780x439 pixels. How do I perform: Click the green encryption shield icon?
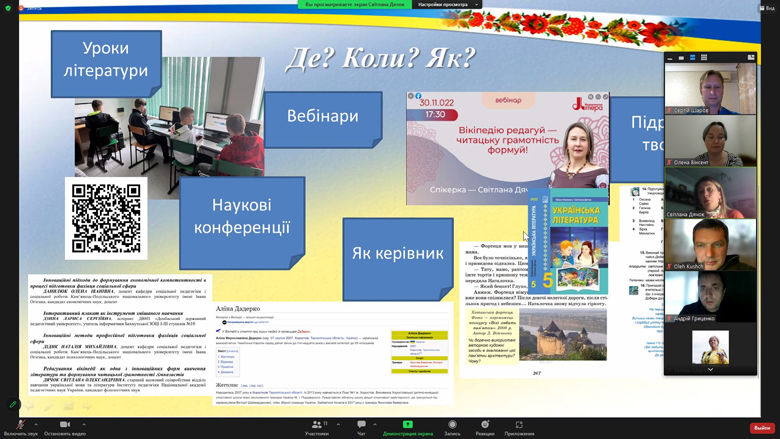pos(8,8)
